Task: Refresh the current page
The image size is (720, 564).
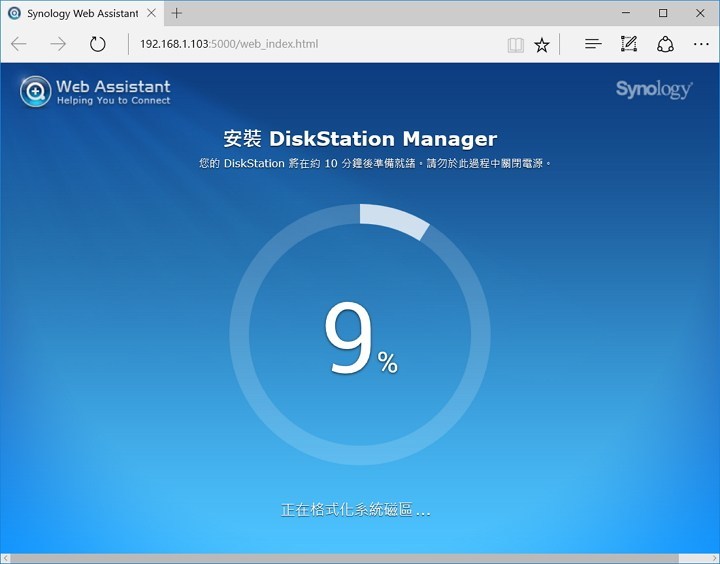Action: coord(97,44)
